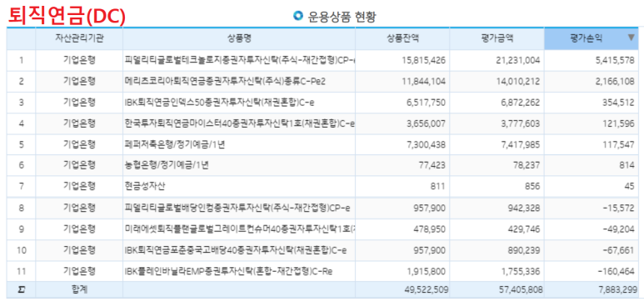Sort by 상품명 column header
The width and height of the screenshot is (644, 302).
click(x=239, y=38)
